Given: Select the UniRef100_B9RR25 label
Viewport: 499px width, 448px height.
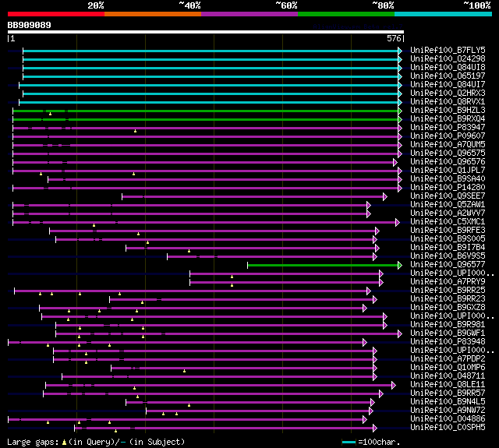Looking at the screenshot, I should pyautogui.click(x=448, y=291).
